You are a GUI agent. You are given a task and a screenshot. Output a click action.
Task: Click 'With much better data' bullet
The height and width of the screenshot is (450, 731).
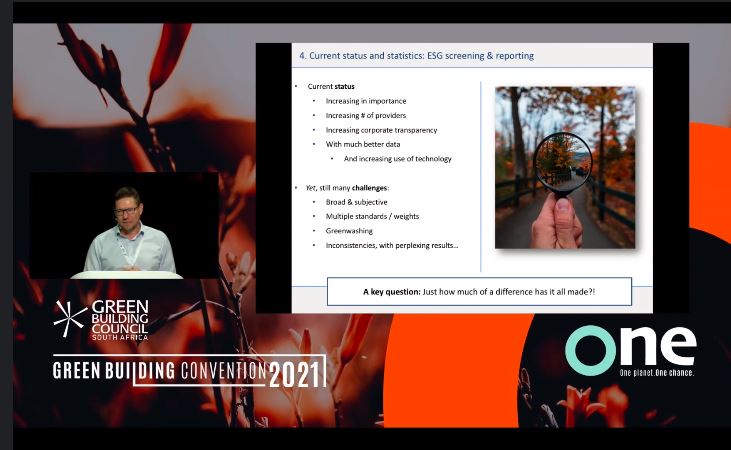363,144
